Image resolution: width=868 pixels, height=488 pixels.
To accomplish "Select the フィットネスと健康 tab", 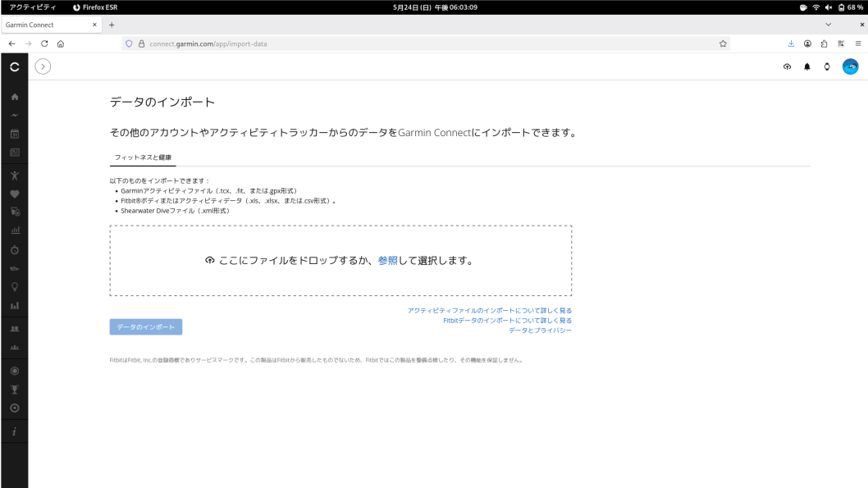I will [x=143, y=157].
